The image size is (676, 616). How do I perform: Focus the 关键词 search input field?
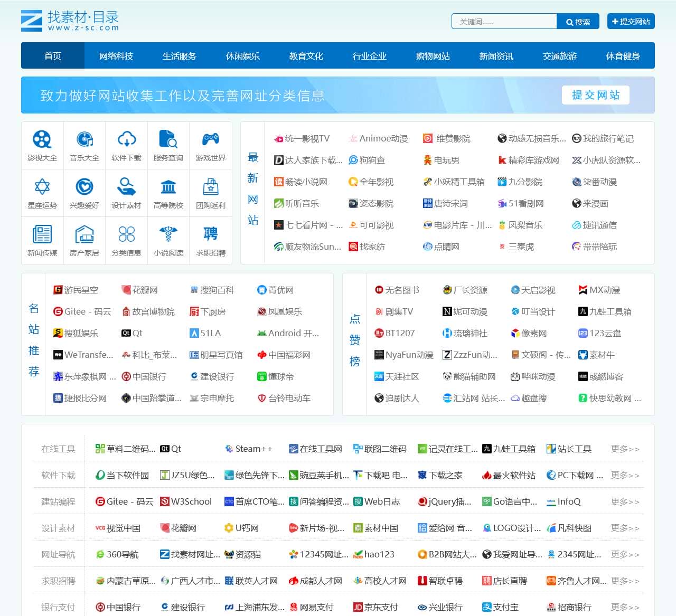504,22
